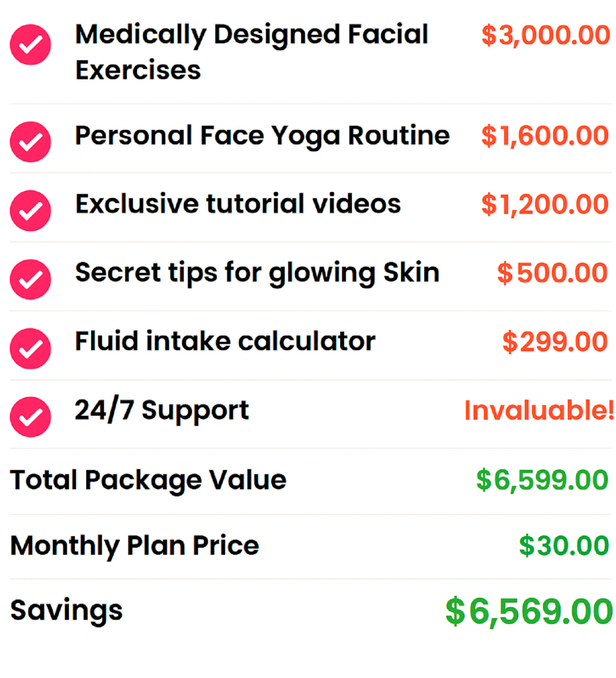The height and width of the screenshot is (678, 616).
Task: Click the Fluid intake calculator label
Action: coord(226,341)
